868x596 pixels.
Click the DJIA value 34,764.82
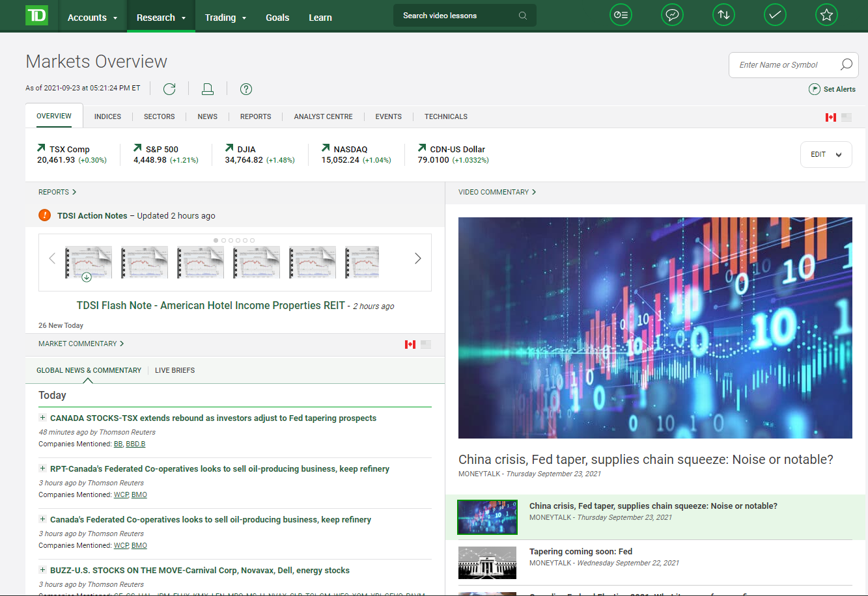(x=244, y=159)
